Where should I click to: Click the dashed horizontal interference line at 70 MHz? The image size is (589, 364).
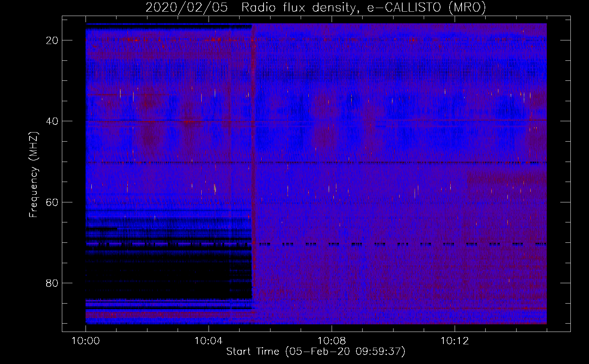[x=316, y=244]
